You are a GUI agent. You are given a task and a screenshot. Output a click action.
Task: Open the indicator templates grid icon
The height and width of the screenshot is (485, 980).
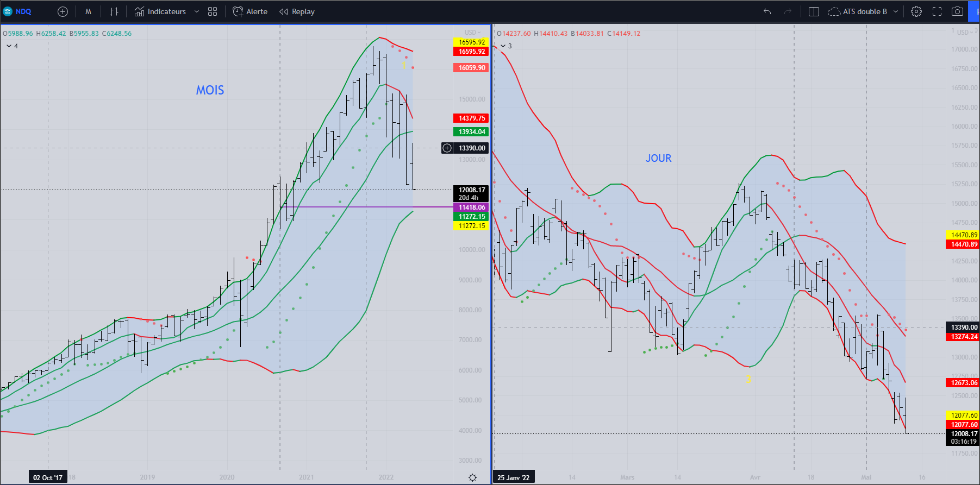(x=213, y=11)
